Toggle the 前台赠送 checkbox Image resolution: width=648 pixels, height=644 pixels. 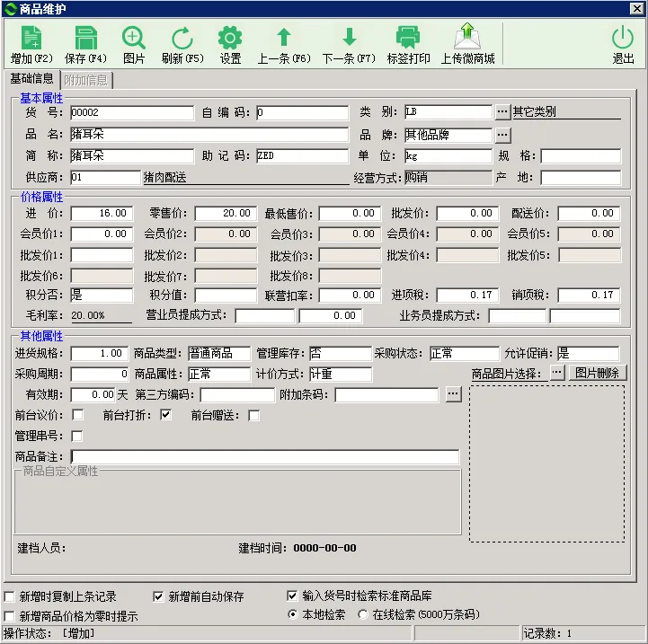pos(253,415)
